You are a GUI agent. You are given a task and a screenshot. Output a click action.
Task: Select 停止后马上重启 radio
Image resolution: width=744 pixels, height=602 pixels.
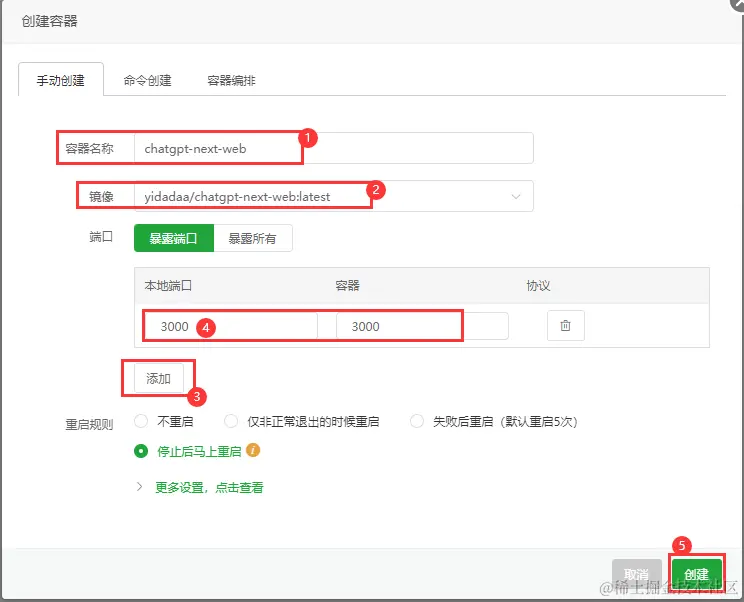pos(141,451)
